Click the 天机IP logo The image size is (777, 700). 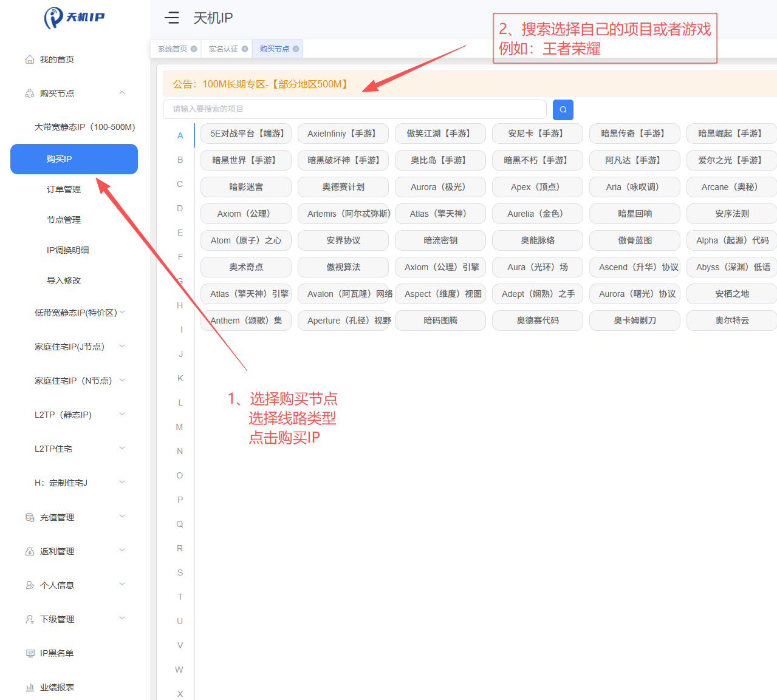(x=74, y=18)
